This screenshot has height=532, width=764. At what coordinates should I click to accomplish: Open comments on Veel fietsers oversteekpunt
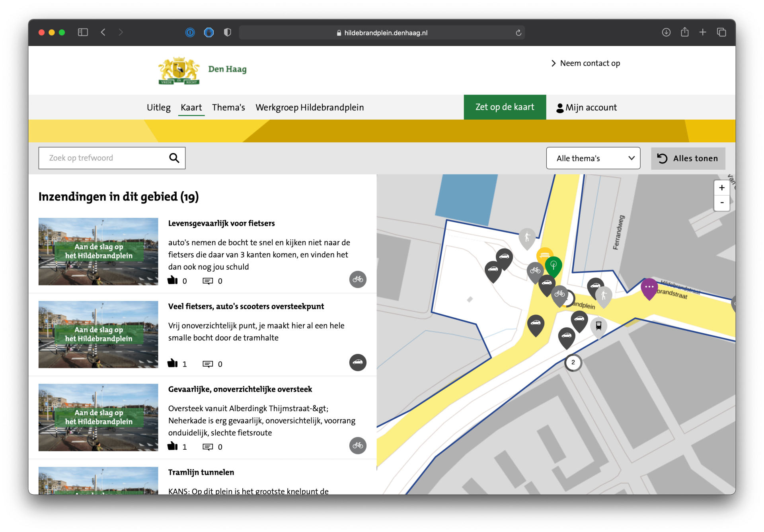[208, 364]
